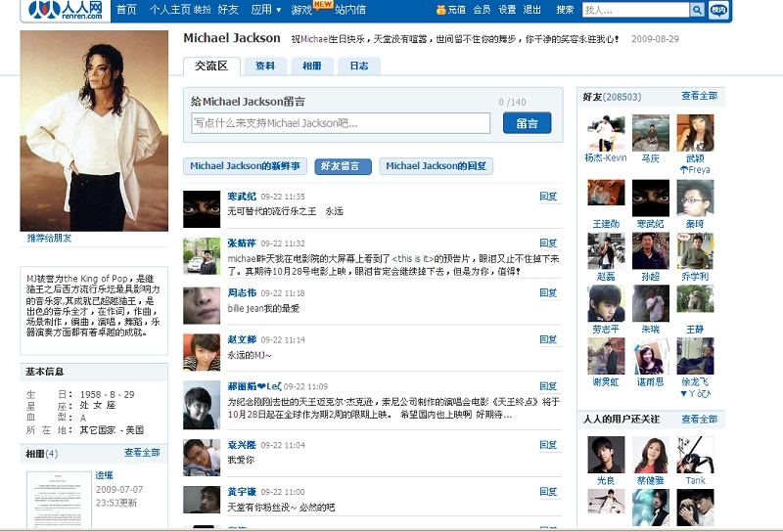Image resolution: width=783 pixels, height=532 pixels.
Task: Click 查看全部 in 相册 section
Action: coord(142,453)
